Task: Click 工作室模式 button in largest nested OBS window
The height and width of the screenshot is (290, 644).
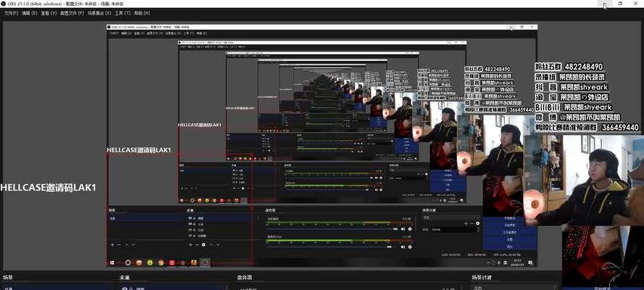Action: 510,233
